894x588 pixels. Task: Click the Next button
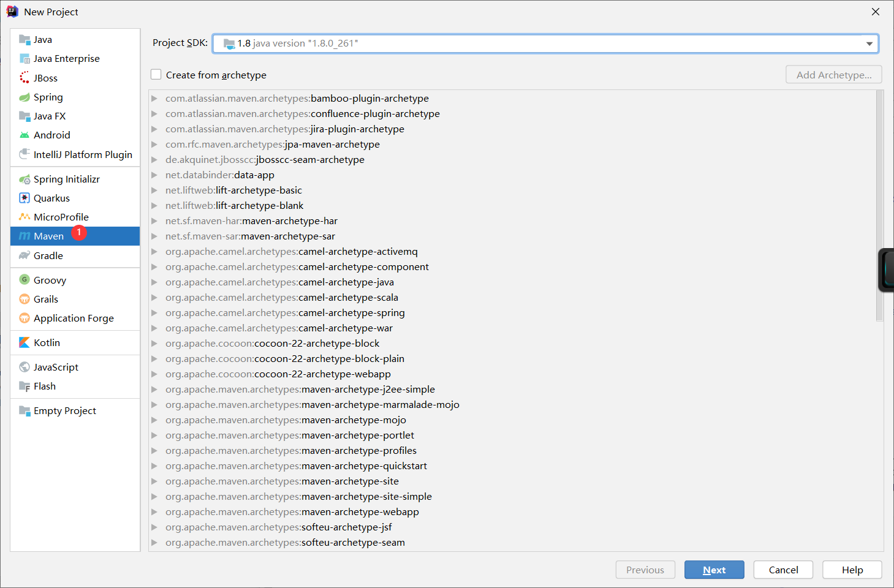714,570
